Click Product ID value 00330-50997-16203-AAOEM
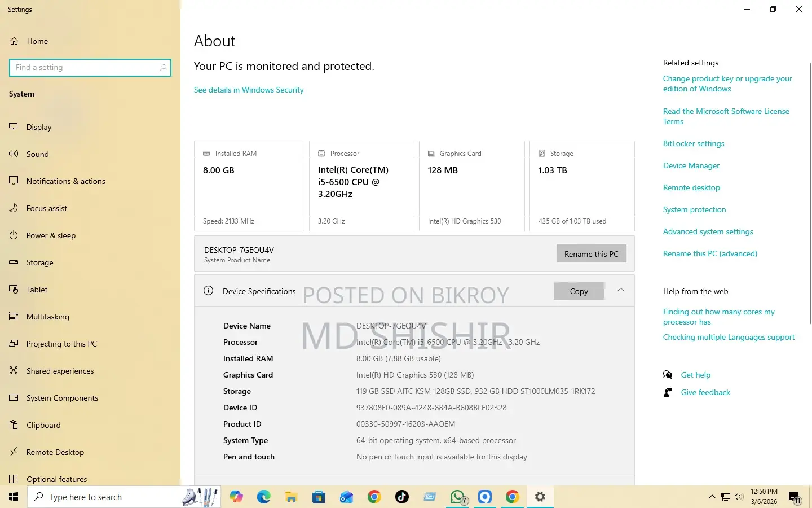The image size is (812, 508). click(405, 424)
